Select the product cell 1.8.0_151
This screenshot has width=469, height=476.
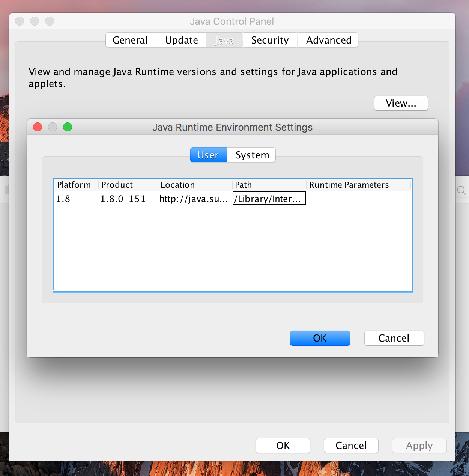pyautogui.click(x=123, y=199)
